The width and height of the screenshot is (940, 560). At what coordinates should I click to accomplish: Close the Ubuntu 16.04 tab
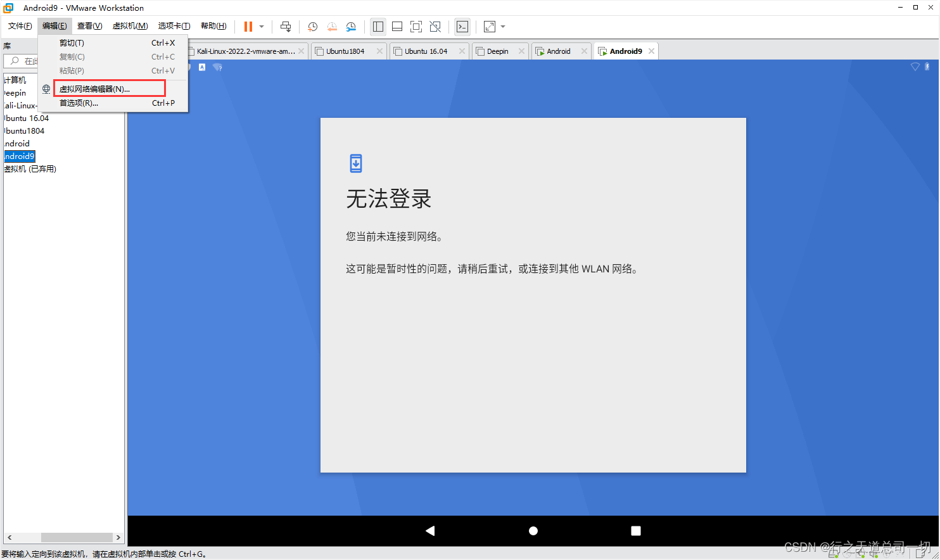tap(462, 51)
